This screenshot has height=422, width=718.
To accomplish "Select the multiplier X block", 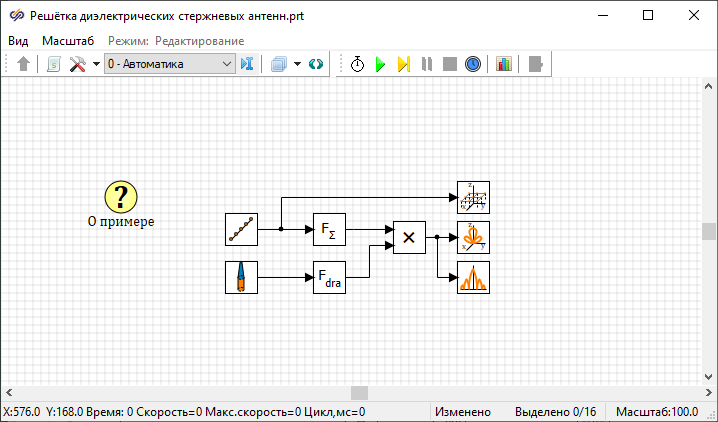I will 409,237.
